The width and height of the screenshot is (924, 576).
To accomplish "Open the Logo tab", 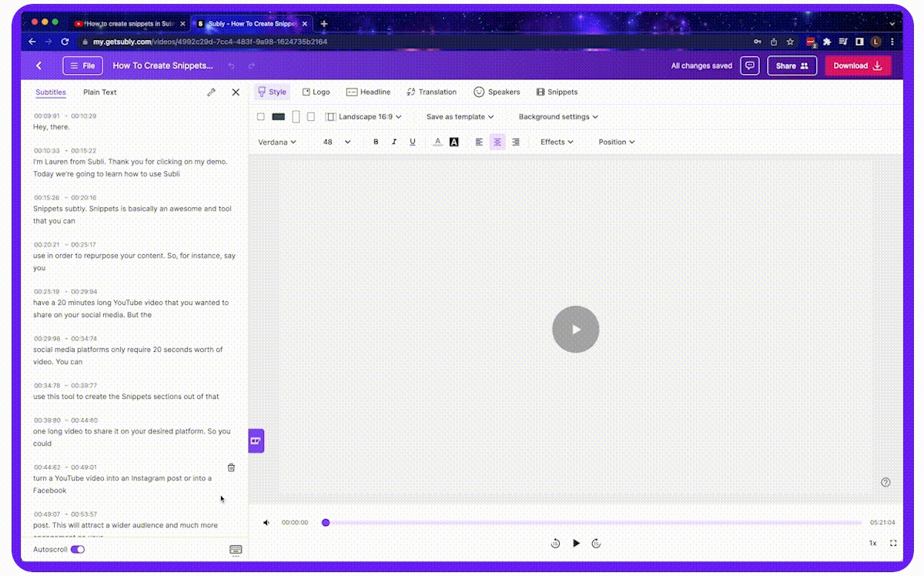I will pyautogui.click(x=316, y=92).
